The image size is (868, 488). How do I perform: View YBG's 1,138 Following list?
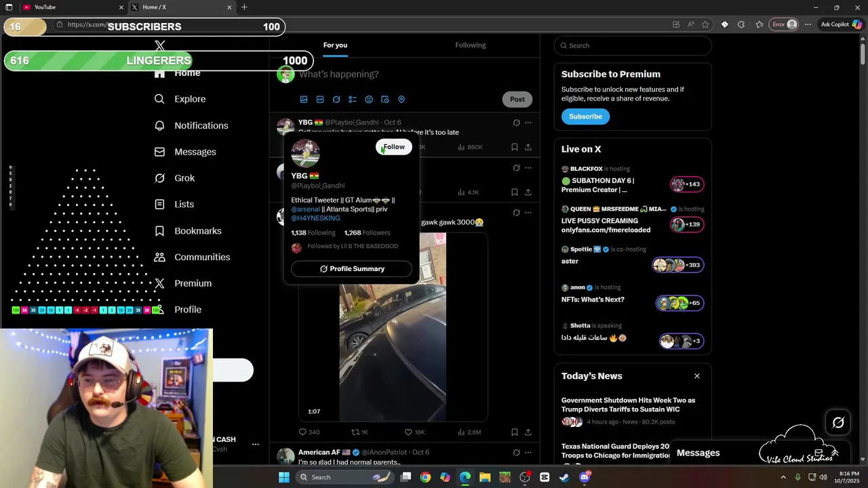pyautogui.click(x=313, y=232)
